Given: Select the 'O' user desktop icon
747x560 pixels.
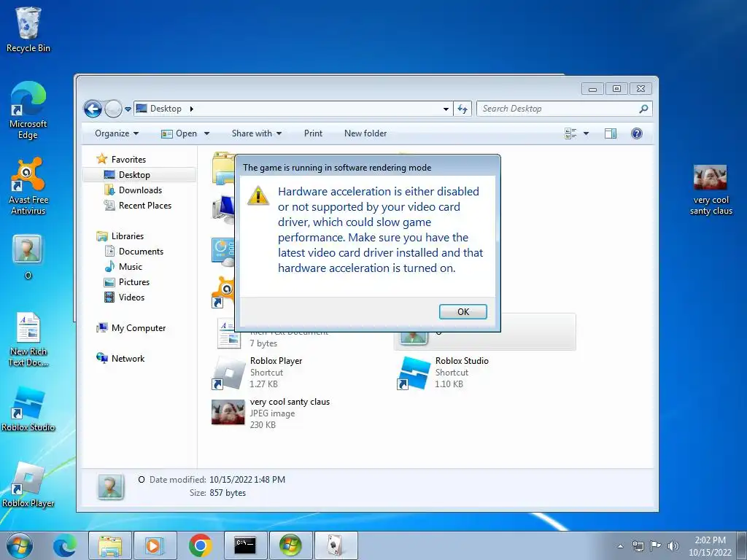Looking at the screenshot, I should (x=28, y=257).
